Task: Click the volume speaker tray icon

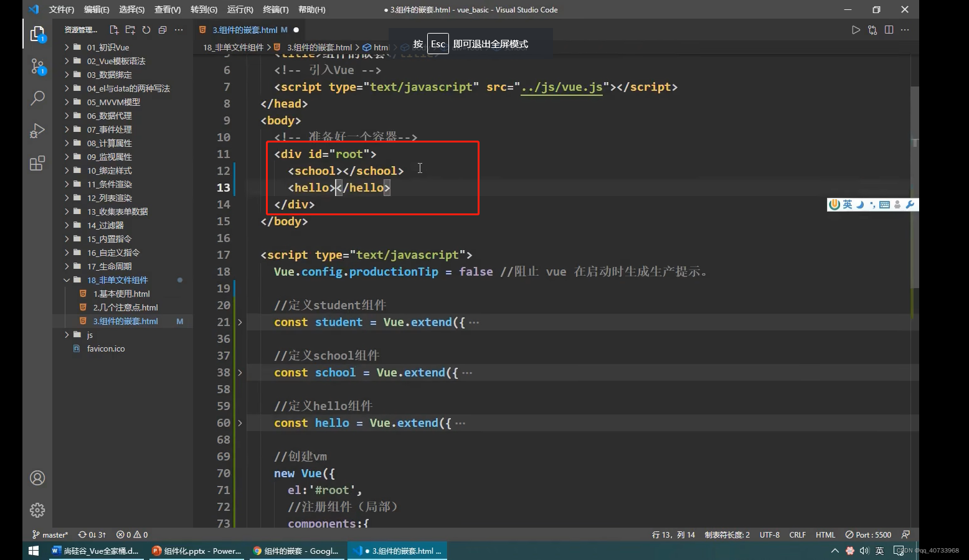Action: pos(864,551)
